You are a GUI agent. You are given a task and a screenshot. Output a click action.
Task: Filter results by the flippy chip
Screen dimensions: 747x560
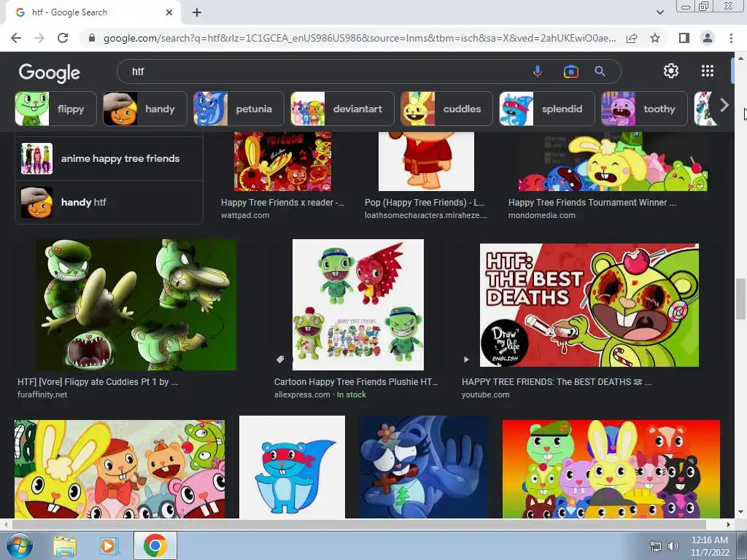click(x=55, y=109)
